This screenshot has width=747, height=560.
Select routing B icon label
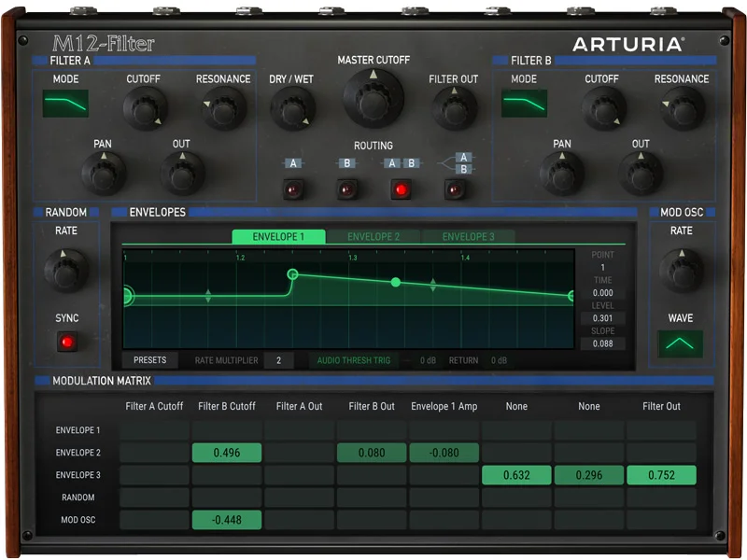346,163
